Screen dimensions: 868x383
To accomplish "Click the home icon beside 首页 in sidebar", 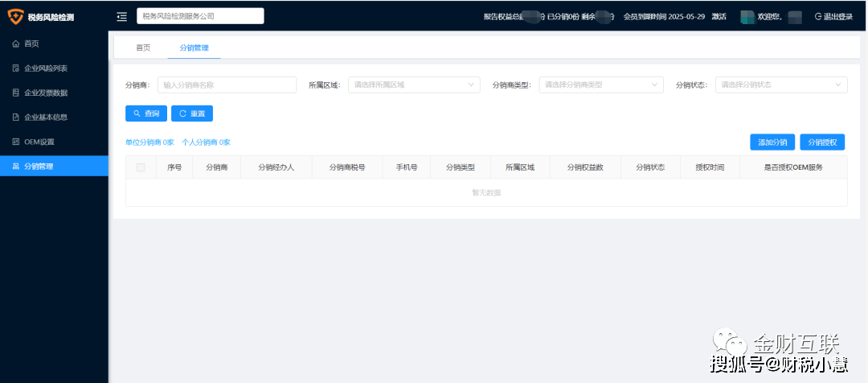I will (x=16, y=43).
